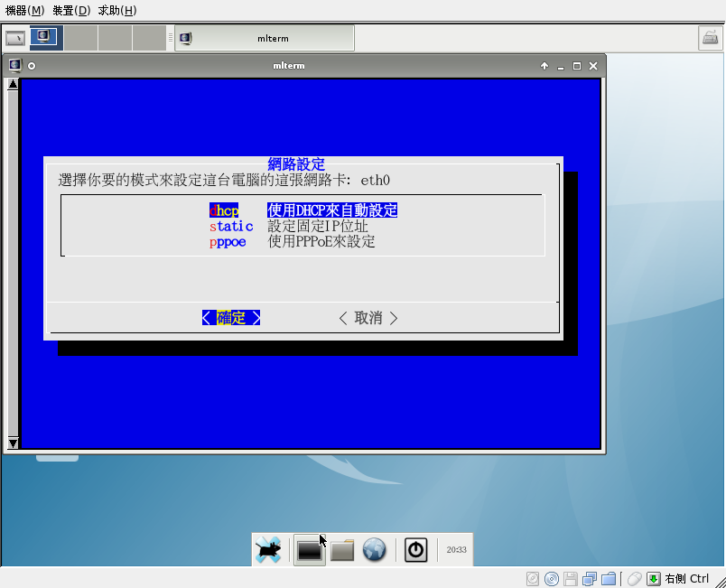Open file manager folder icon in panel
Viewport: 726px width, 588px height.
[x=342, y=550]
